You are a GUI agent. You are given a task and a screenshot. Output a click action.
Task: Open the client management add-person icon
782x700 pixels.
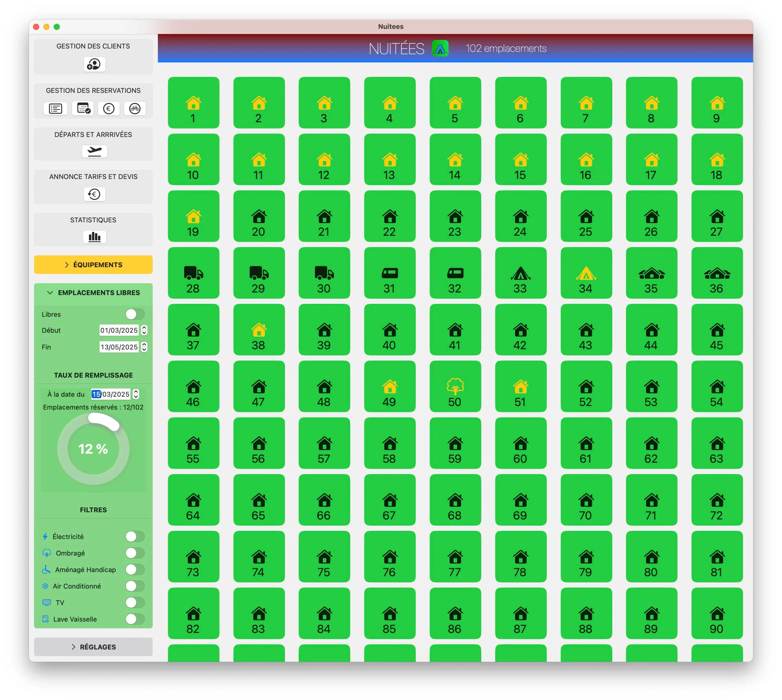94,64
